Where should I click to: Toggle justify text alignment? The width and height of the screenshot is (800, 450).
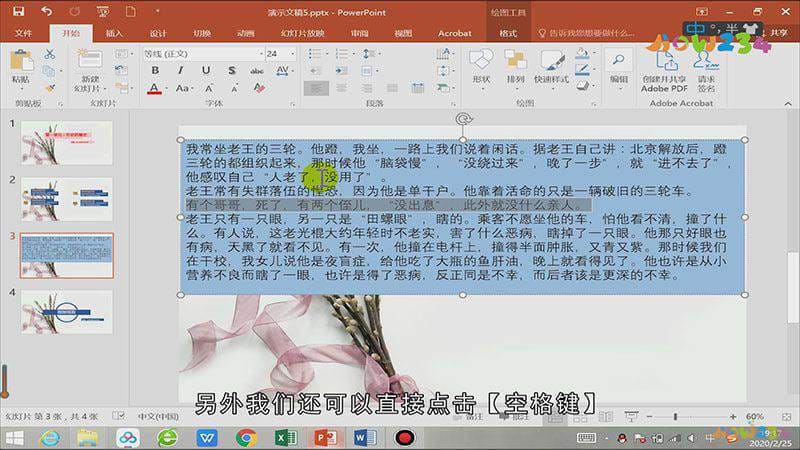tap(392, 88)
